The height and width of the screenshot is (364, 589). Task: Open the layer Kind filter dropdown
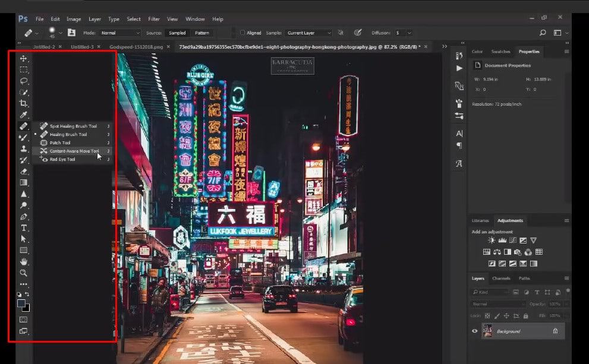(x=490, y=292)
